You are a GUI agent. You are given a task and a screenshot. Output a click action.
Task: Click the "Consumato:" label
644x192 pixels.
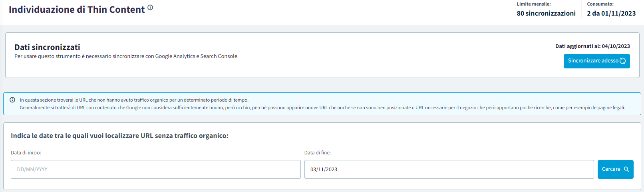pyautogui.click(x=600, y=4)
